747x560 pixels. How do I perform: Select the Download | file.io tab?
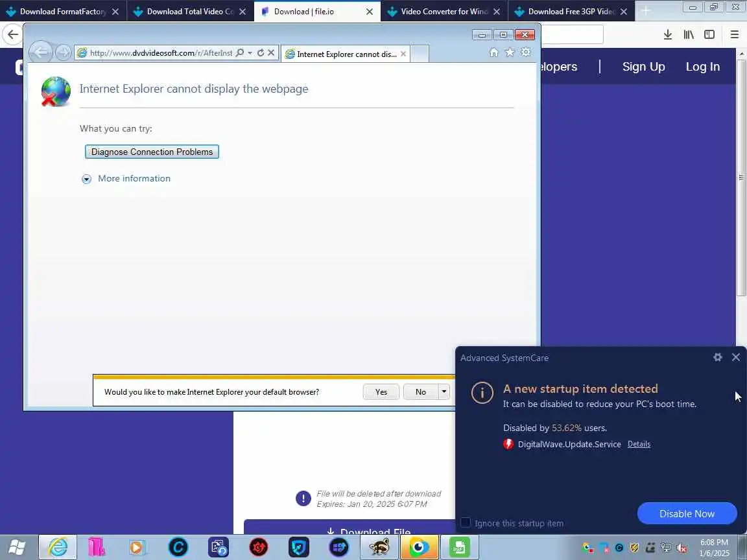(317, 12)
